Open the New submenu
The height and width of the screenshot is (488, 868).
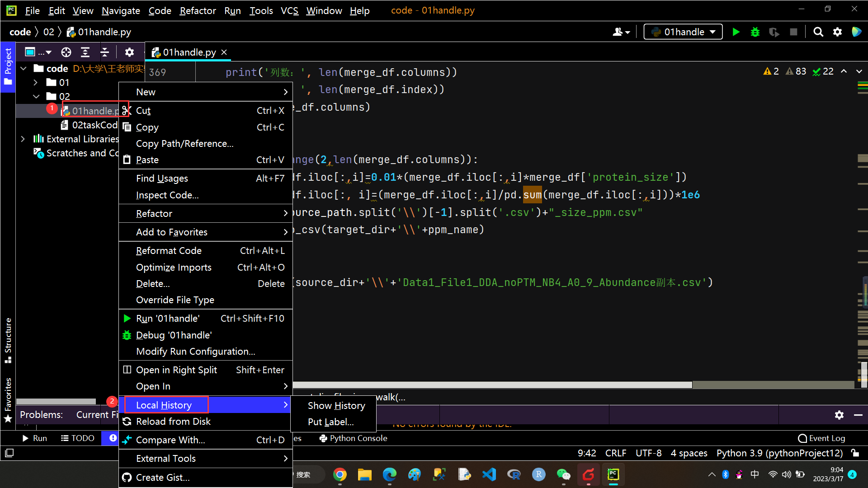[206, 92]
